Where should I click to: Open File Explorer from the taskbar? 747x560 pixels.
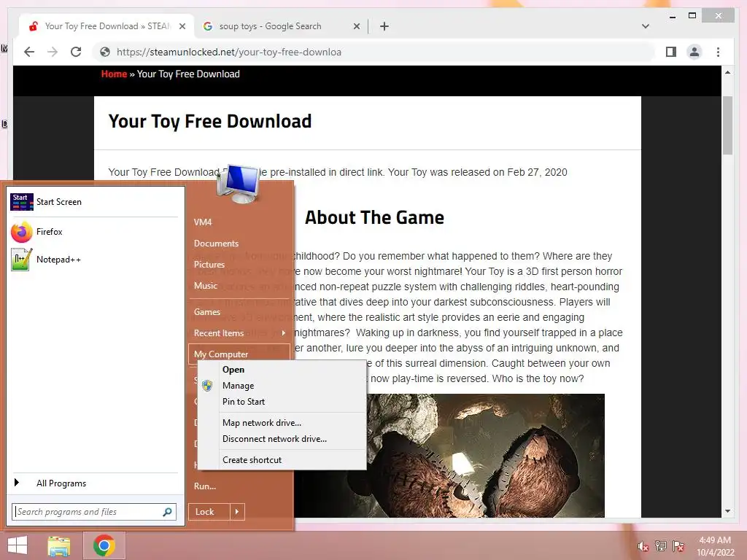[59, 545]
